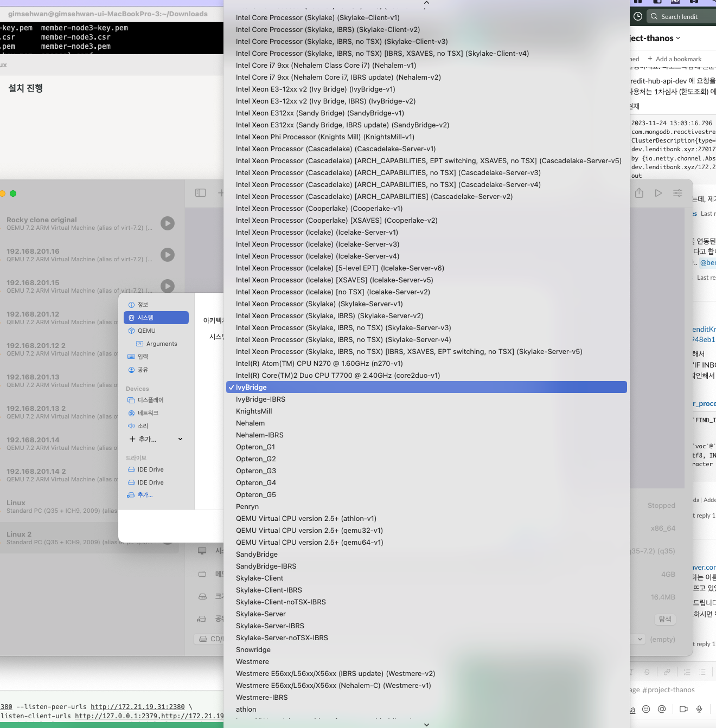716x728 pixels.
Task: Choose Nehalem-IBRS CPU option
Action: pos(426,435)
